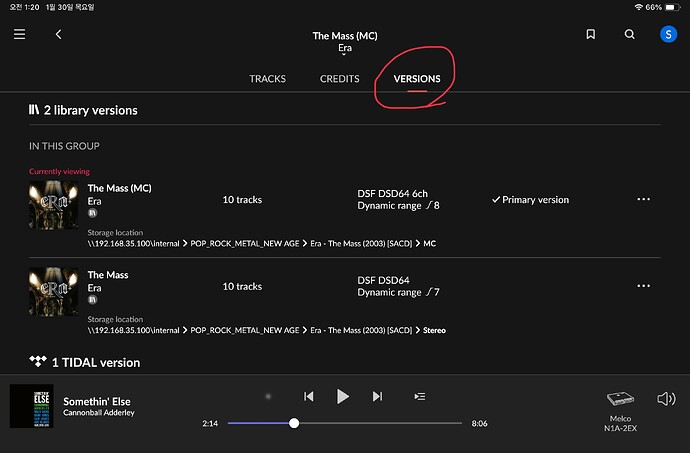Open Somethin' Else now playing cover art
690x453 pixels.
click(32, 406)
